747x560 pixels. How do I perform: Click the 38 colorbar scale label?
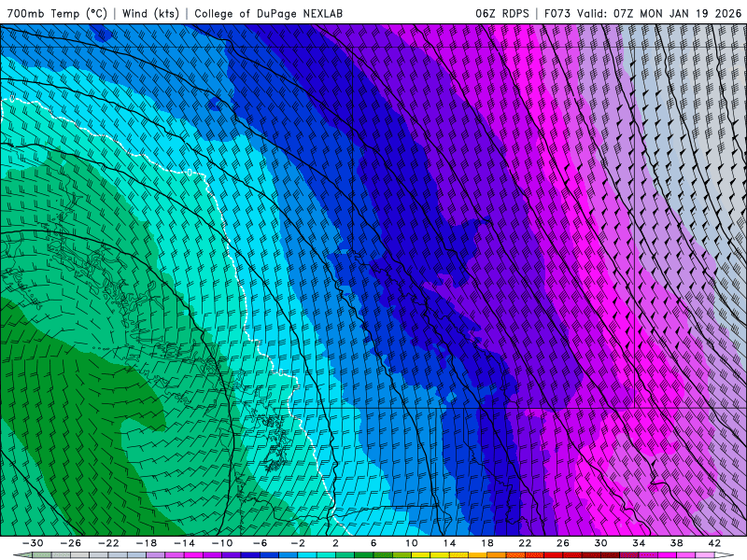[x=676, y=543]
